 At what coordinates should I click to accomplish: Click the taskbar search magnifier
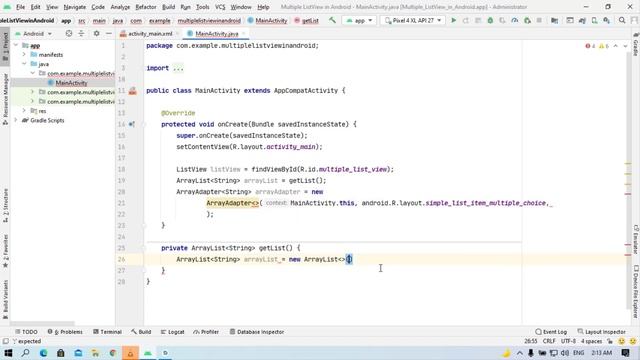[x=25, y=353]
